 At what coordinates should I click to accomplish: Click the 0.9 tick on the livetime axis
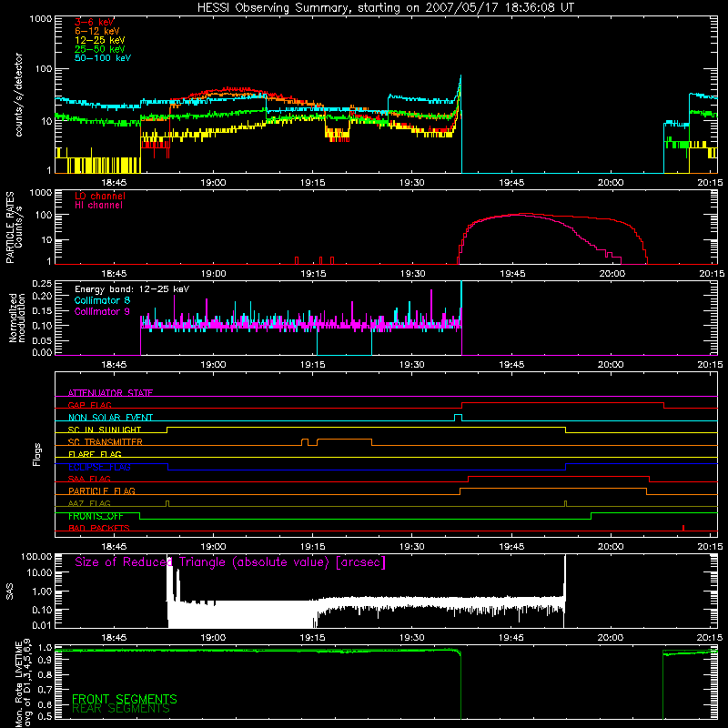[46, 661]
